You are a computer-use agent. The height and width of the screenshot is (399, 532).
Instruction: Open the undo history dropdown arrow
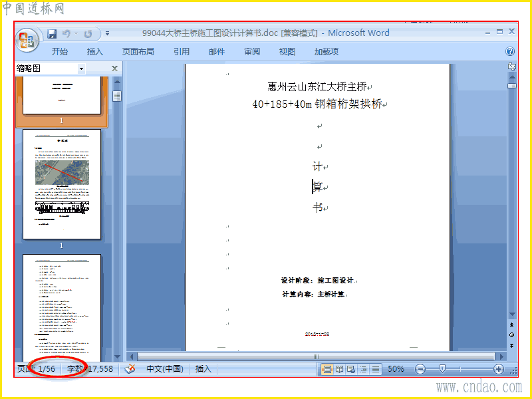(x=76, y=34)
